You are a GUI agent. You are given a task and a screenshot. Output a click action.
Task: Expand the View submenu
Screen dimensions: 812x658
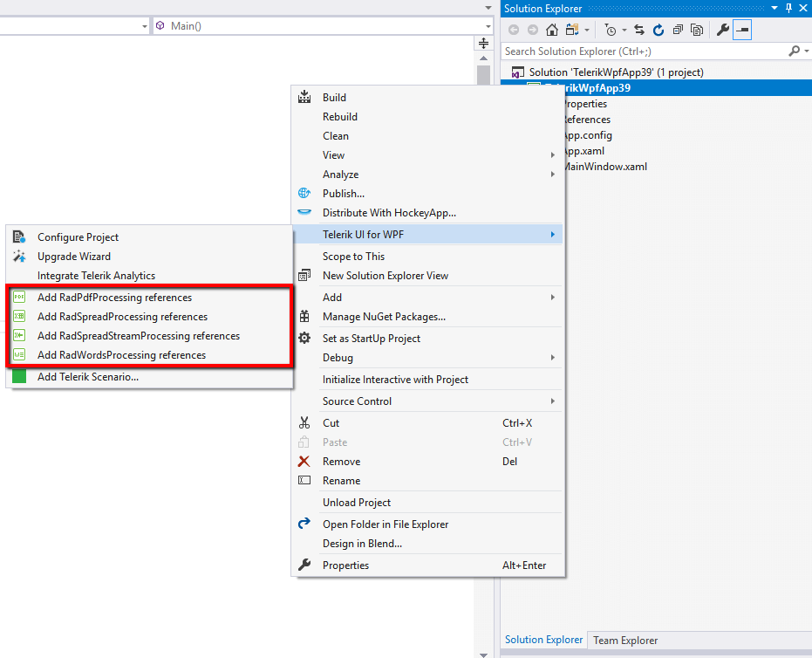pos(427,155)
